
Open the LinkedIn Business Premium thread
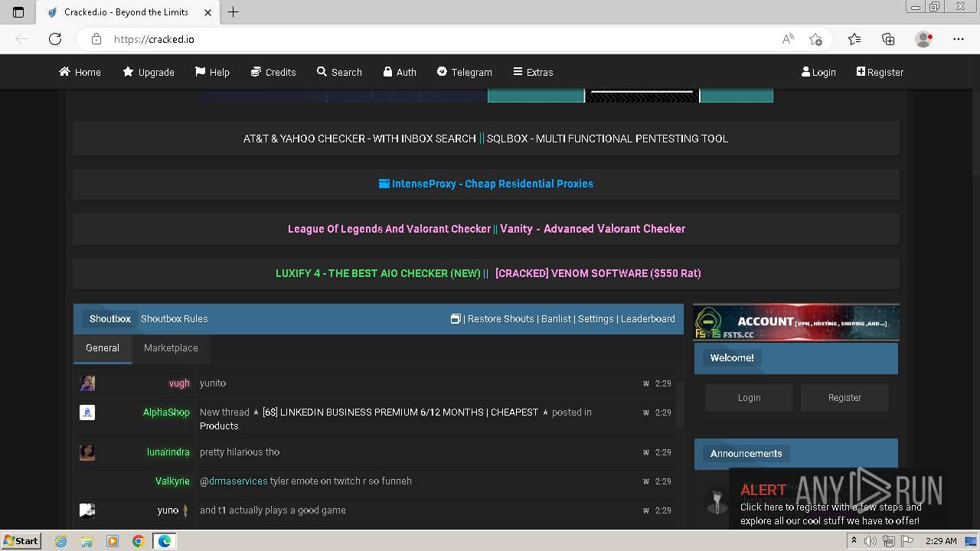pyautogui.click(x=400, y=412)
